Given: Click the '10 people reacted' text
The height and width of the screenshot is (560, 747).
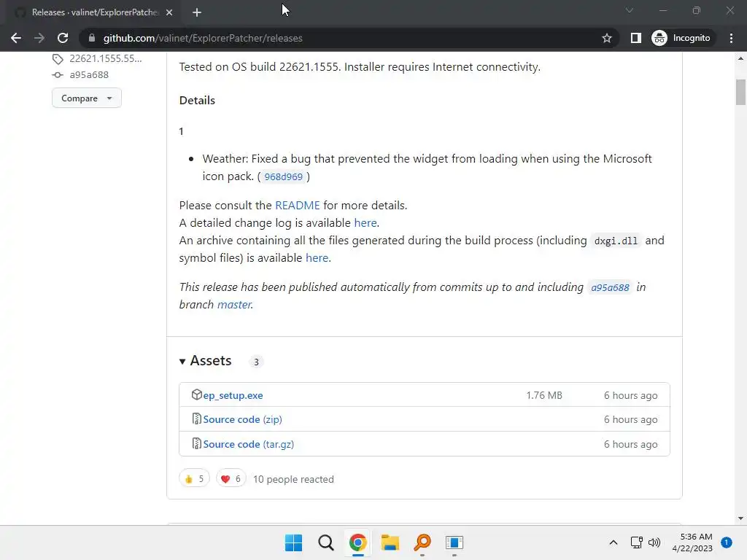Looking at the screenshot, I should (293, 479).
